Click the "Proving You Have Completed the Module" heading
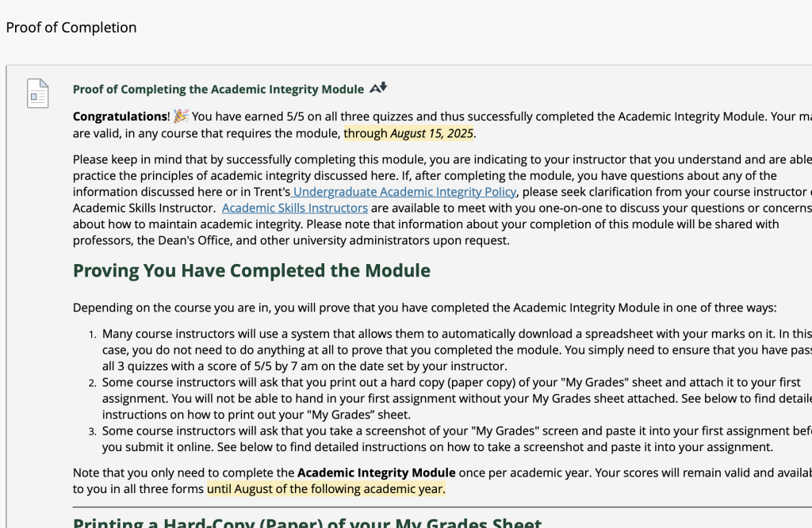Screen dimensions: 812x528 (251, 270)
